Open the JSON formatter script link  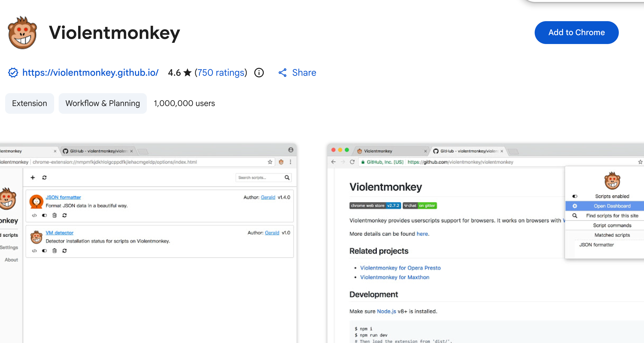pyautogui.click(x=63, y=197)
